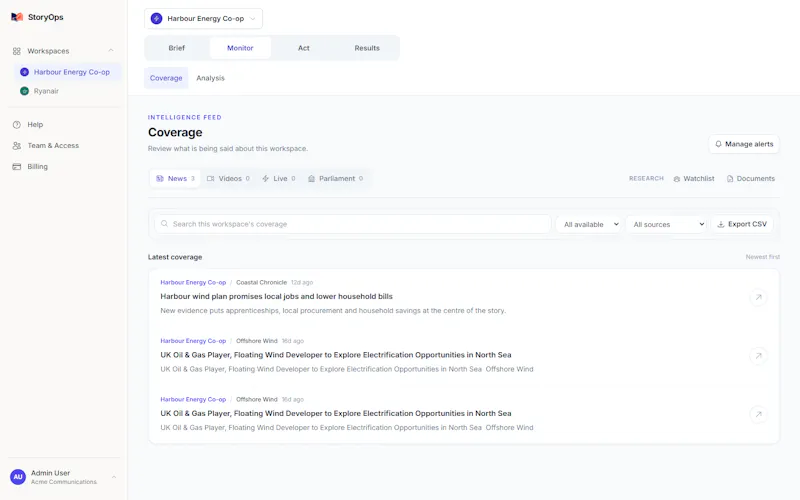Viewport: 800px width, 500px height.
Task: Click the search magnifier icon
Action: [164, 223]
